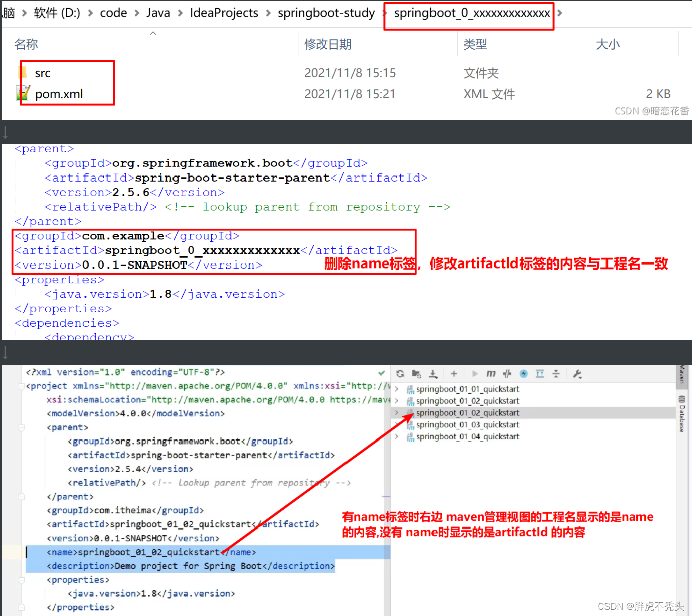
Task: Click the Run Maven Build play icon
Action: (475, 373)
